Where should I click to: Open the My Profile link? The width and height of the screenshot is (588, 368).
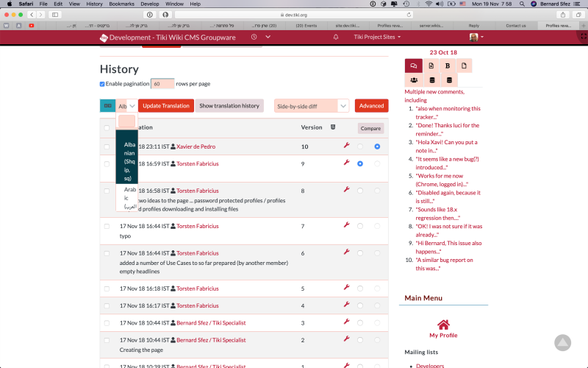[x=443, y=335]
